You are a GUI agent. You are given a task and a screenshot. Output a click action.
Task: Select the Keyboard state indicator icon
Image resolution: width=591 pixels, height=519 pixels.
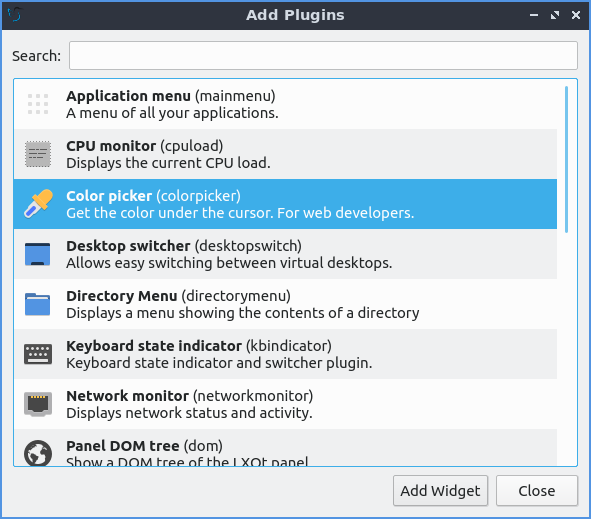pyautogui.click(x=38, y=354)
